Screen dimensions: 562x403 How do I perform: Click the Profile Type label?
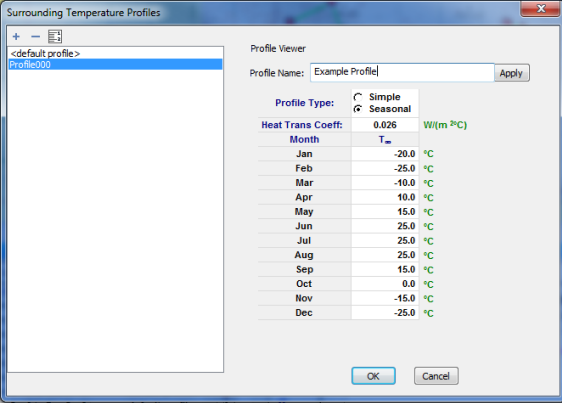pyautogui.click(x=305, y=103)
